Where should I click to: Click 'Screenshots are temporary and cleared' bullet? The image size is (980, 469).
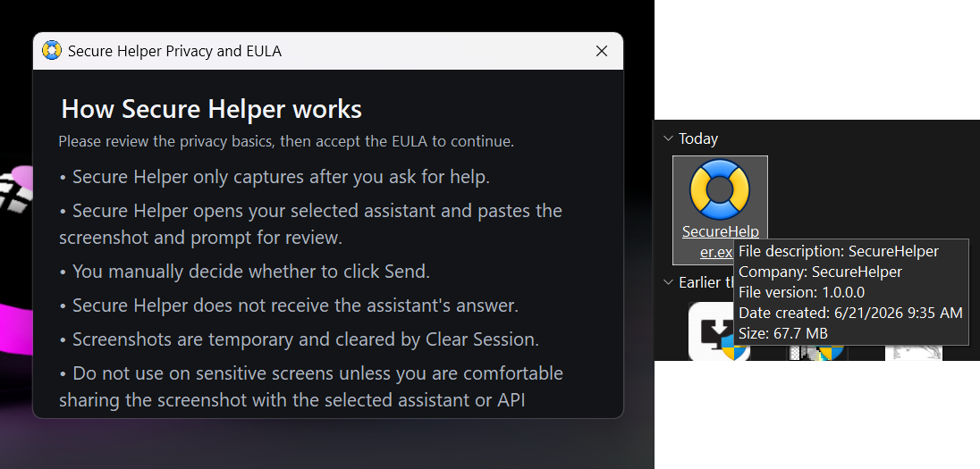tap(299, 339)
